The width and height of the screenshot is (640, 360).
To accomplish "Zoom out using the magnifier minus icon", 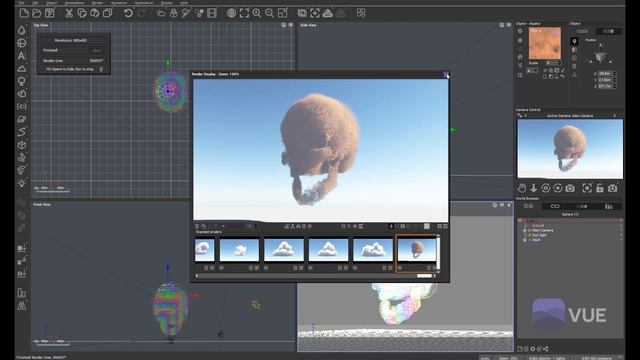I will point(269,13).
